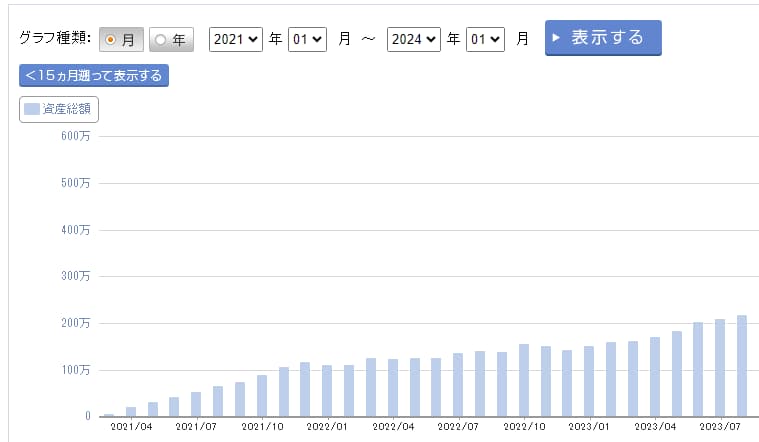Click the bar above 2022/10
Screen dimensions: 759x442
[523, 380]
